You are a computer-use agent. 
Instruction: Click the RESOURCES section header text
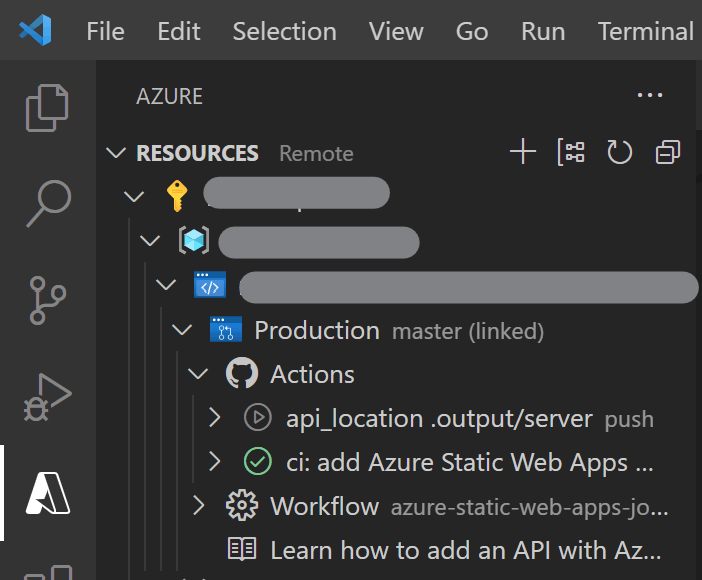197,153
